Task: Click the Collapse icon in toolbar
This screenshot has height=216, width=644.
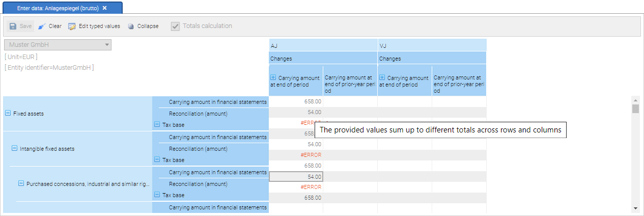Action: click(x=131, y=26)
